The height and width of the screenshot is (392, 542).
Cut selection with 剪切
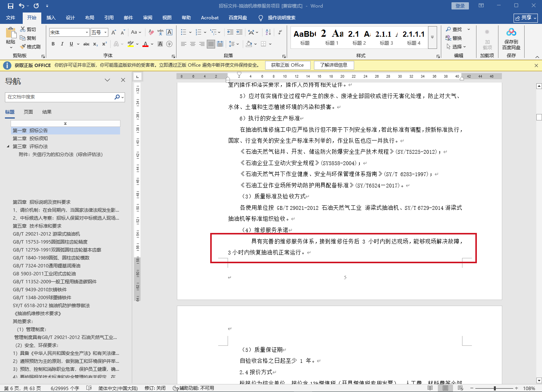click(28, 30)
